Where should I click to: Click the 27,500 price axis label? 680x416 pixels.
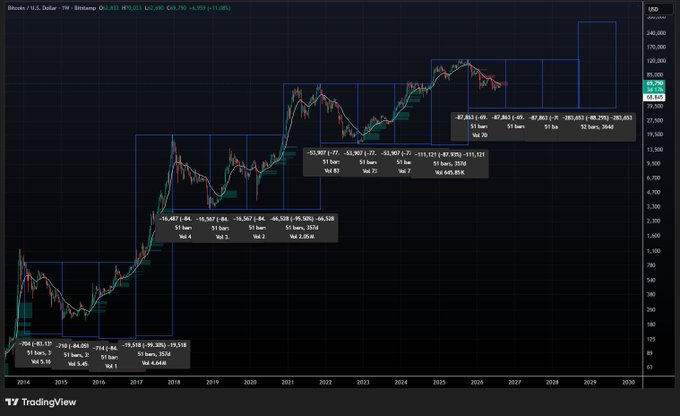pos(655,121)
